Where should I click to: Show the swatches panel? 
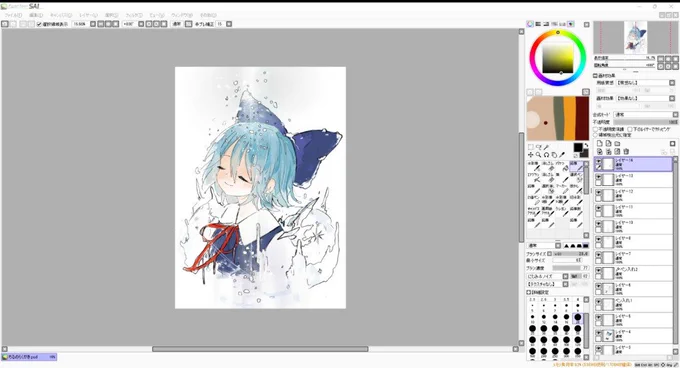tap(562, 24)
